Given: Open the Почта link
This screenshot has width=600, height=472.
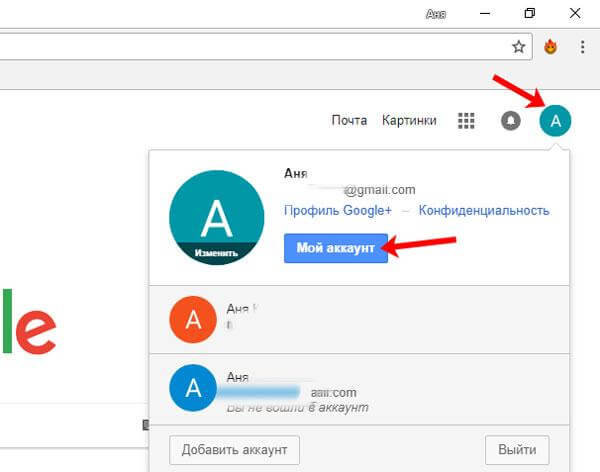Looking at the screenshot, I should (349, 121).
